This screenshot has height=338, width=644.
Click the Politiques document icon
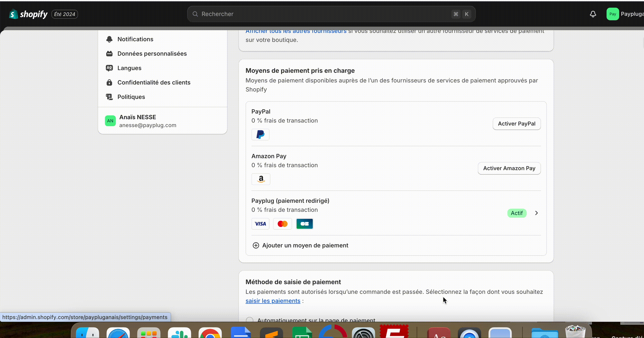tap(109, 97)
